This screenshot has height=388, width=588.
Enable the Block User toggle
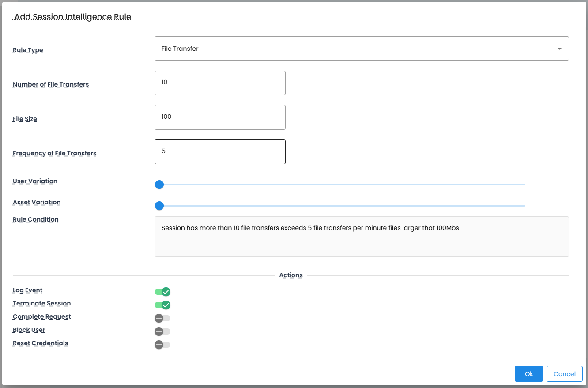tap(162, 331)
